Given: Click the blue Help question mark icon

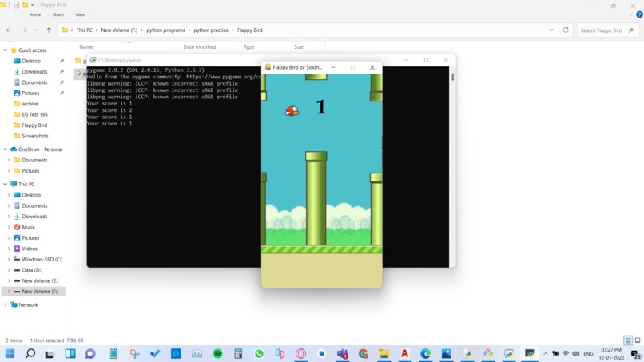Looking at the screenshot, I should click(x=639, y=14).
